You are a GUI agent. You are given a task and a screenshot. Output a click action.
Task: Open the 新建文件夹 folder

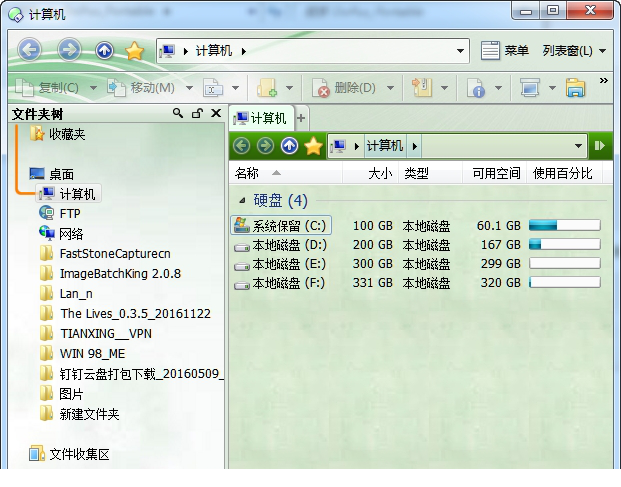coord(80,414)
